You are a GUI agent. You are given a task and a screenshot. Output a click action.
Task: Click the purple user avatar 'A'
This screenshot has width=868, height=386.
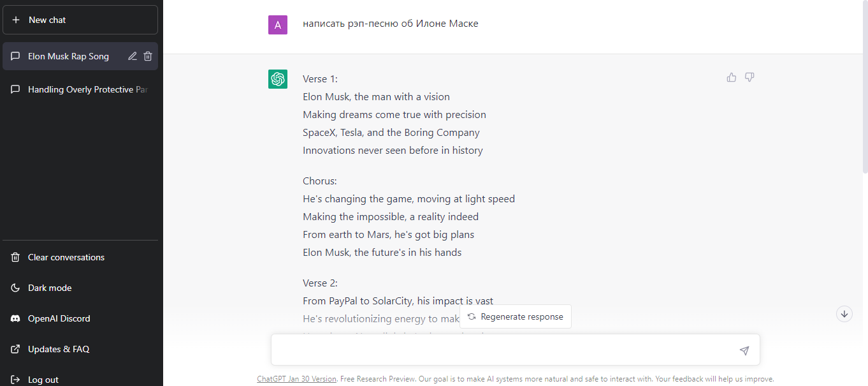coord(278,25)
